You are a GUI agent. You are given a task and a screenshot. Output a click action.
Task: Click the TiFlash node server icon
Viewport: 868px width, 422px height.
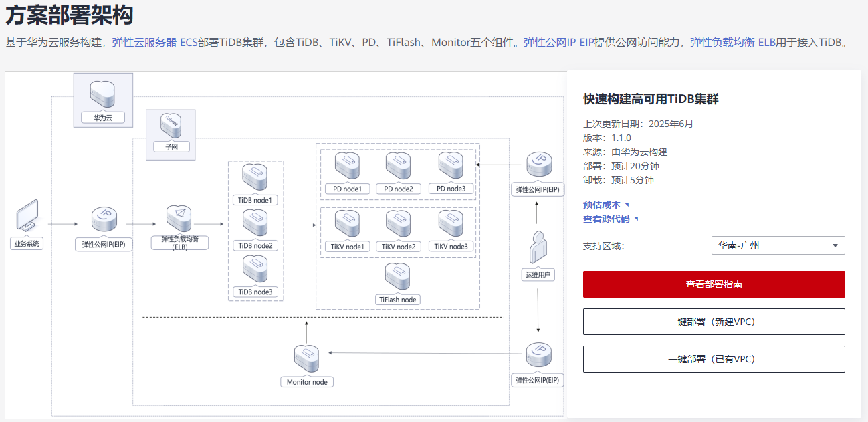pos(398,277)
